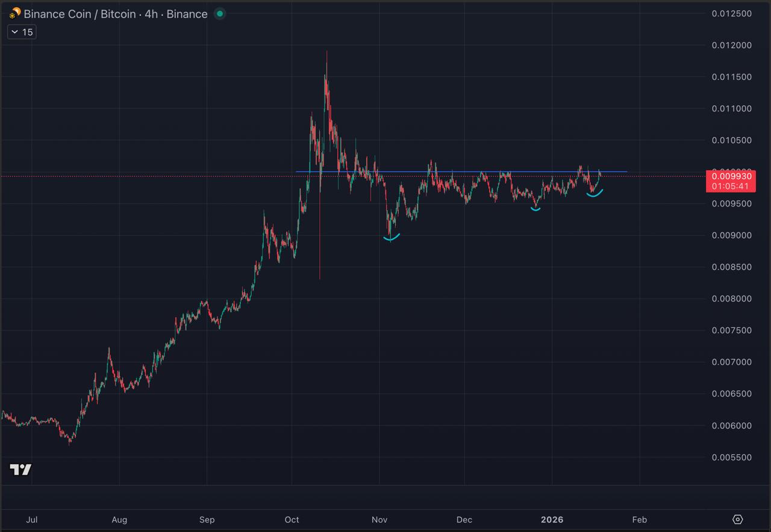Expand the collapsed indicators legend showing 15
This screenshot has width=771, height=532.
(x=22, y=32)
